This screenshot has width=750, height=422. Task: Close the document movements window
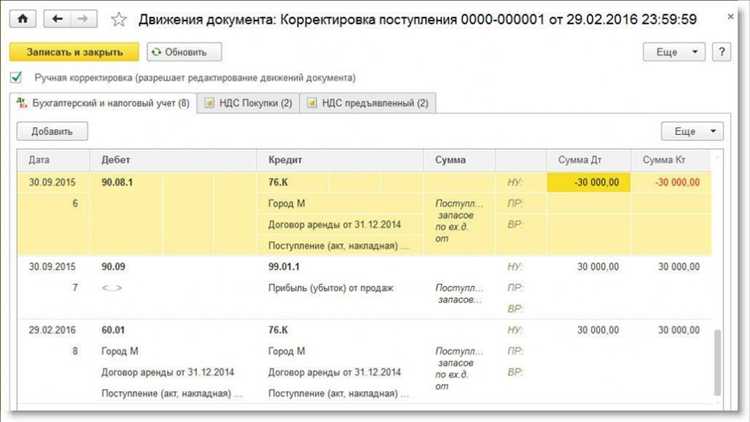coord(730,17)
